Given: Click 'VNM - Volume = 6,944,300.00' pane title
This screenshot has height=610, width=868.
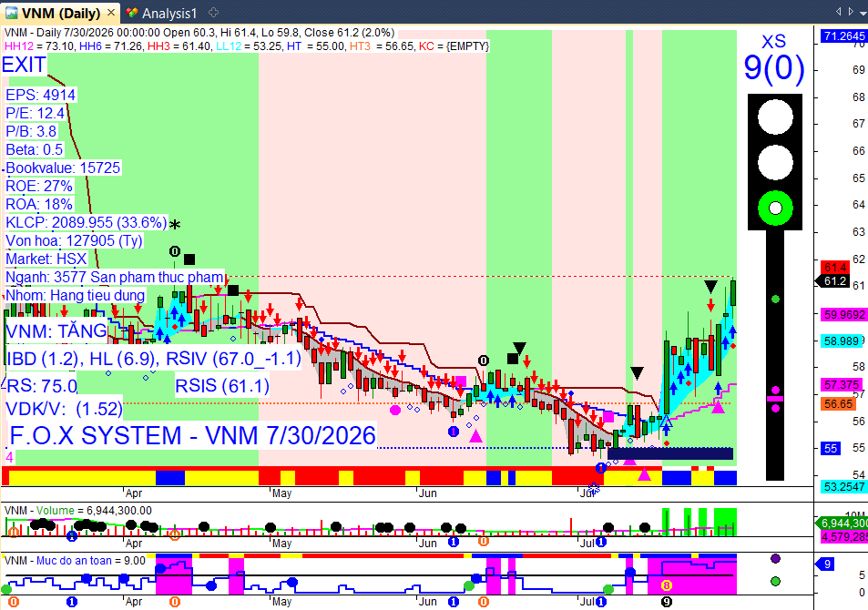Looking at the screenshot, I should point(78,511).
